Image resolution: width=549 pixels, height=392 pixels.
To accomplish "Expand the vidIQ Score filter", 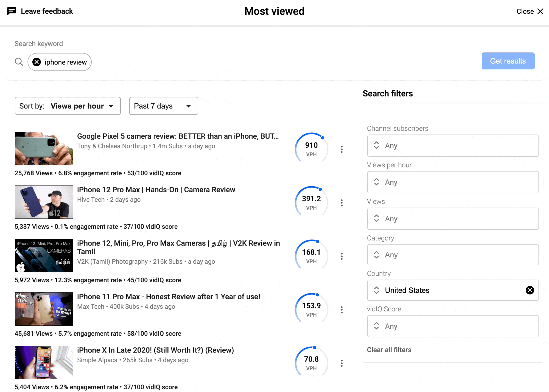I will (453, 326).
